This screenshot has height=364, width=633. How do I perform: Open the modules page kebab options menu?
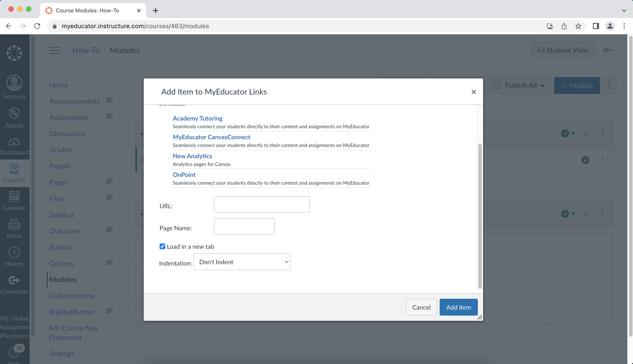click(x=609, y=85)
